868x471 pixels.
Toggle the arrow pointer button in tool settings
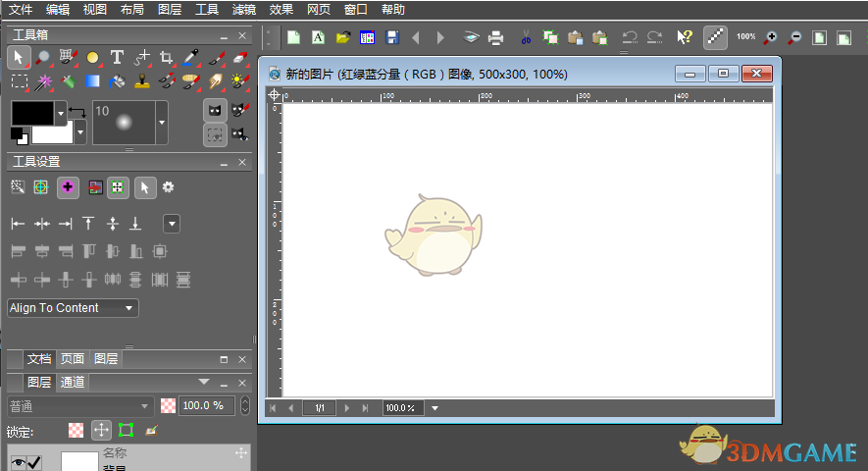144,187
